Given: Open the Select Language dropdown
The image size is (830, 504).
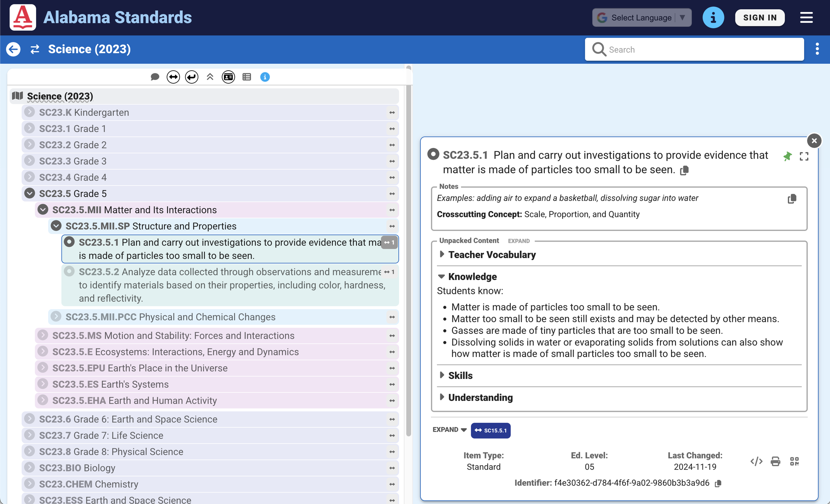Looking at the screenshot, I should pyautogui.click(x=641, y=18).
